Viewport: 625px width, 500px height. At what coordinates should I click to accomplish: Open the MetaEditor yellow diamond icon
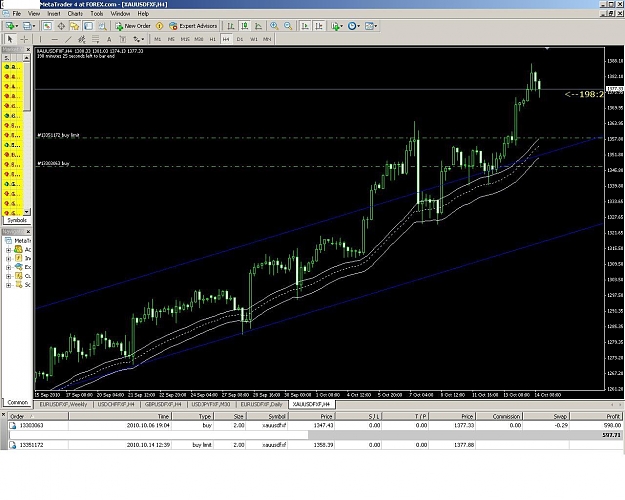coord(159,26)
